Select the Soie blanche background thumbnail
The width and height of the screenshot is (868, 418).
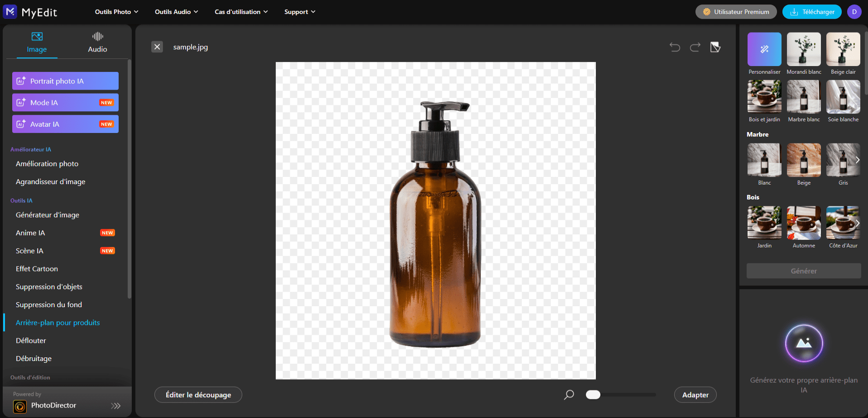843,96
